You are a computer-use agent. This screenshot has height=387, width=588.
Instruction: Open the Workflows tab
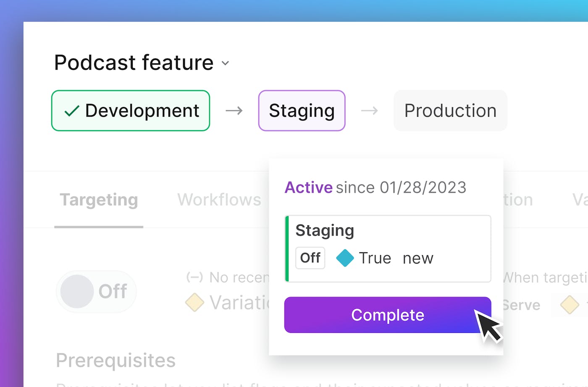[219, 200]
